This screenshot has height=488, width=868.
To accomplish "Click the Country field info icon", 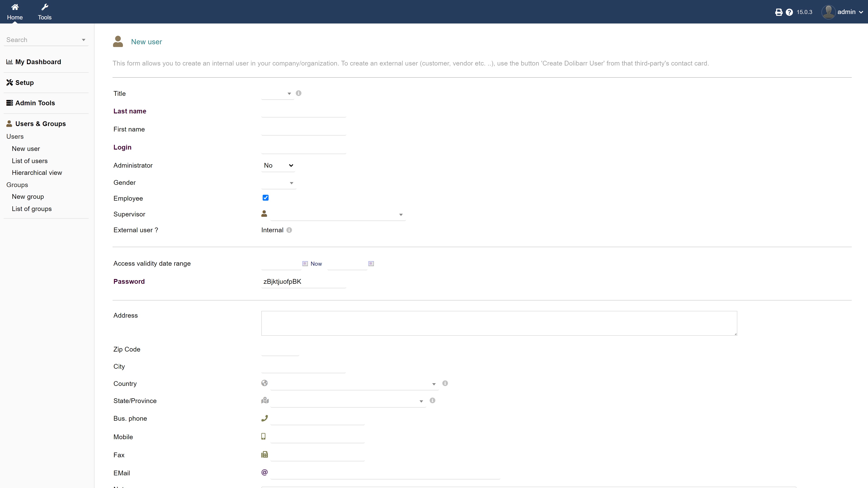I will (445, 383).
